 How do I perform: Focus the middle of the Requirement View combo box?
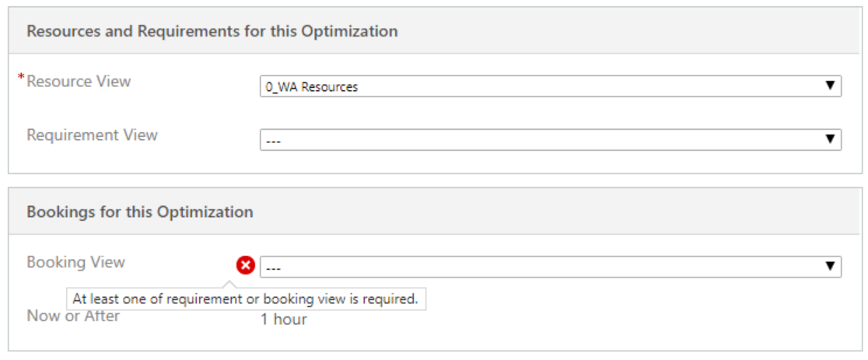pyautogui.click(x=549, y=140)
